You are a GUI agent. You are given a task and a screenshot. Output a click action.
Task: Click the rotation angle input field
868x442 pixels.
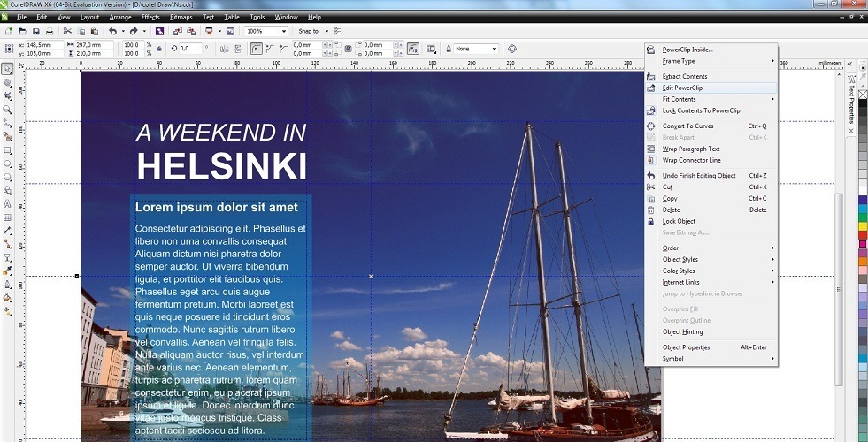191,49
